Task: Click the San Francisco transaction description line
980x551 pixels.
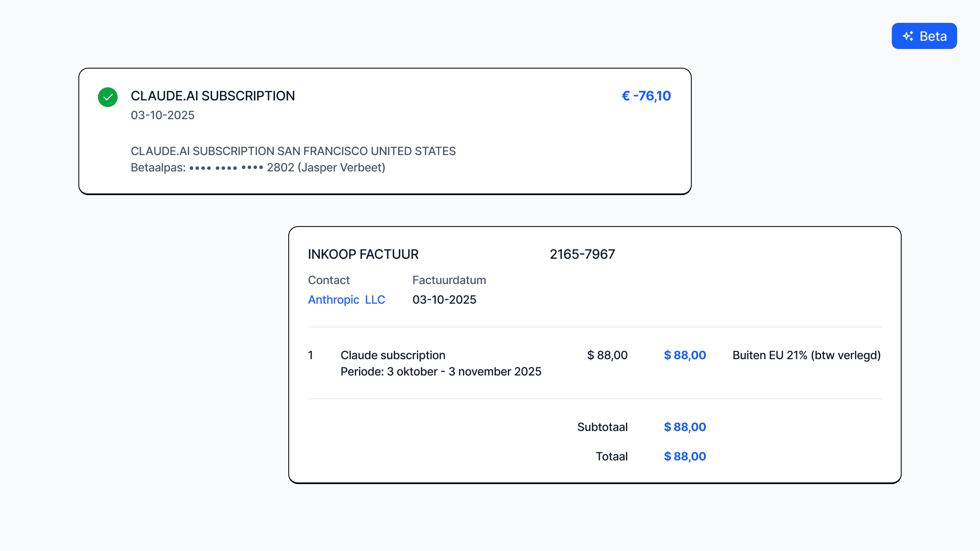Action: click(x=293, y=151)
